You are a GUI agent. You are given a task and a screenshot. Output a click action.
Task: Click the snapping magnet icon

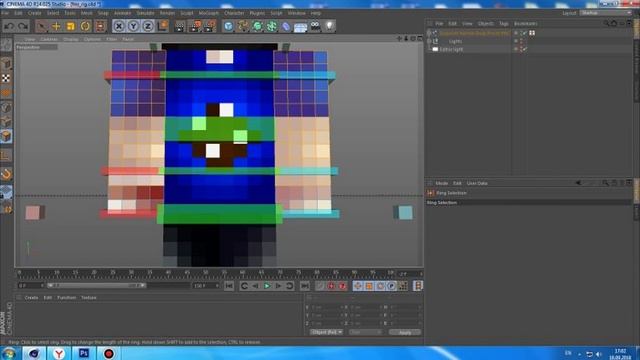pos(6,174)
